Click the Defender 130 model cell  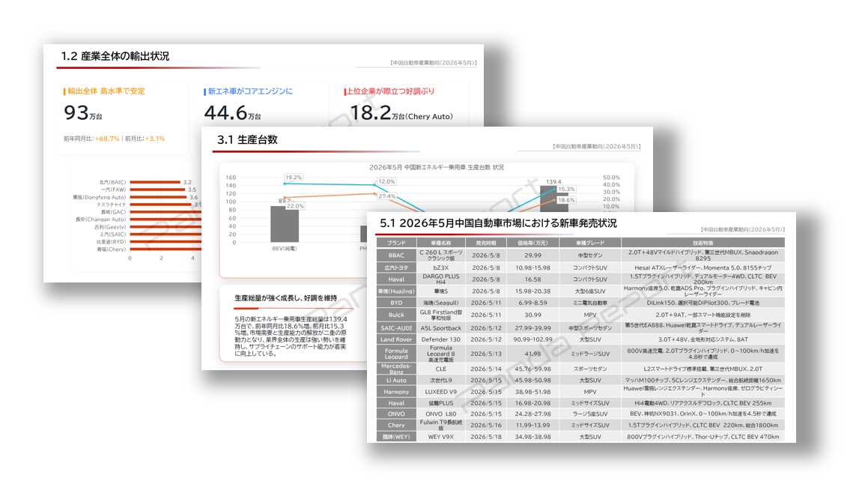point(440,339)
